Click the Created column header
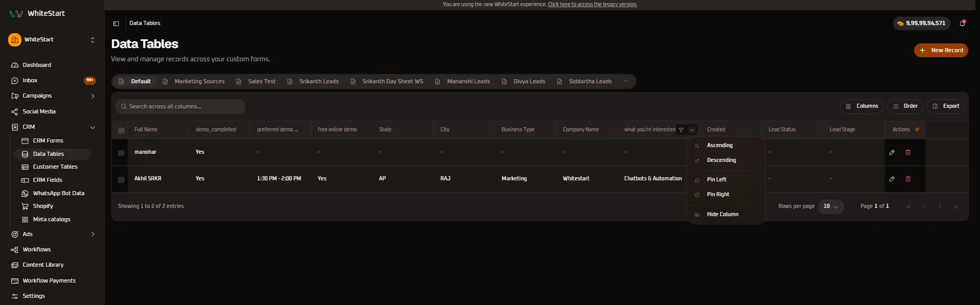 (716, 130)
